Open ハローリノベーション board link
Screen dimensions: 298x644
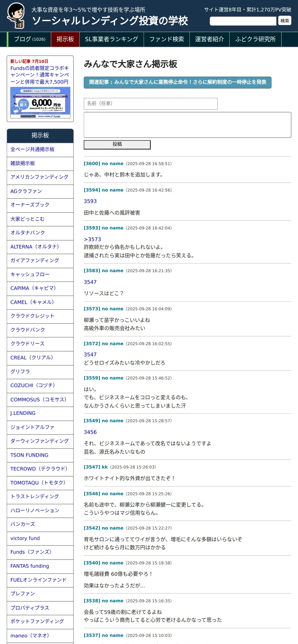tap(40, 510)
